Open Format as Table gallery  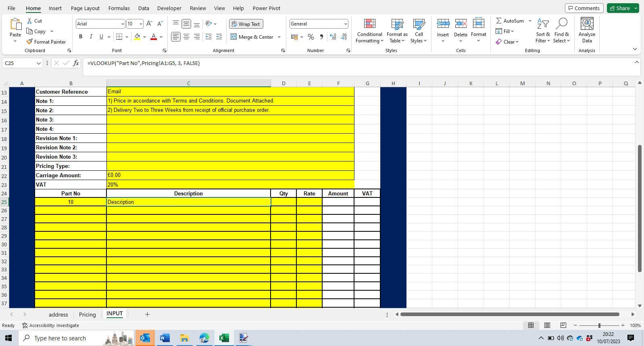coord(397,31)
